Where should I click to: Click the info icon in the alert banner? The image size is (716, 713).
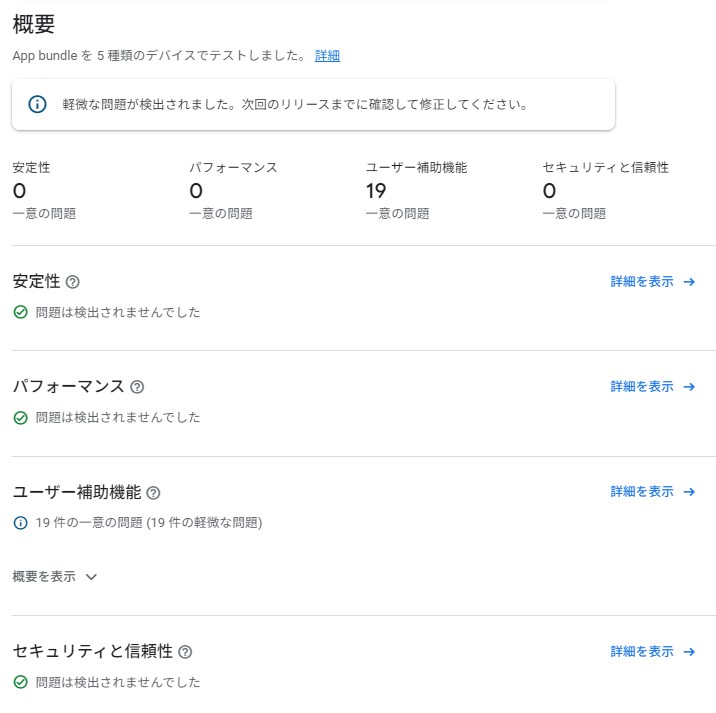click(x=37, y=104)
